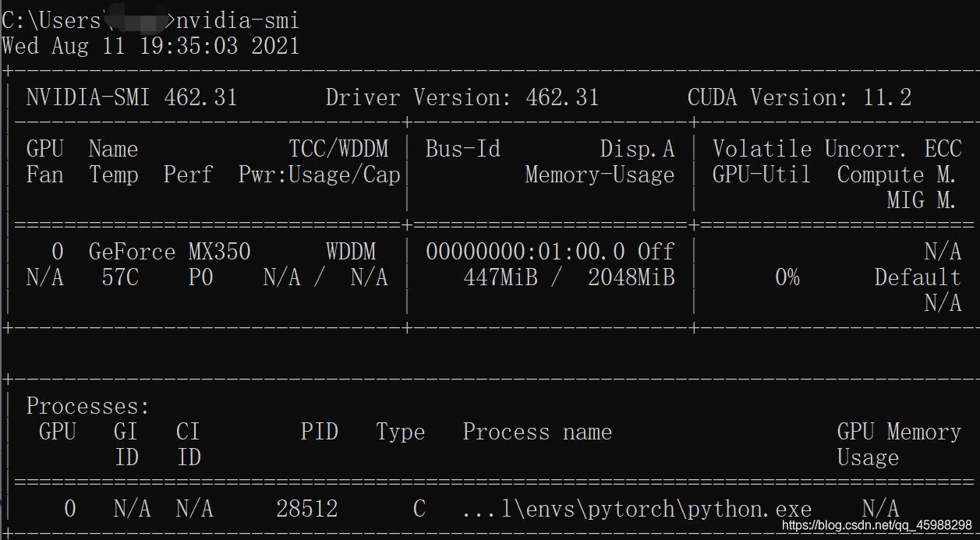Select the WDDM mode indicator
The width and height of the screenshot is (980, 540).
coord(350,251)
